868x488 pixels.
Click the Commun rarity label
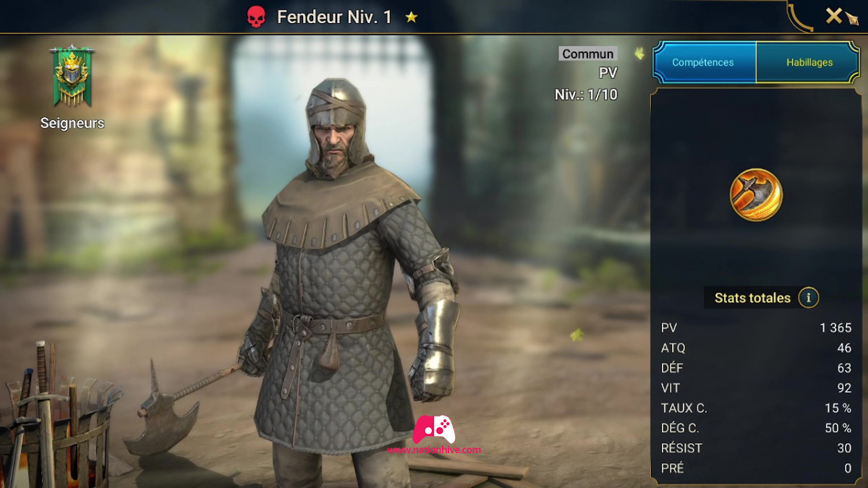(x=588, y=53)
